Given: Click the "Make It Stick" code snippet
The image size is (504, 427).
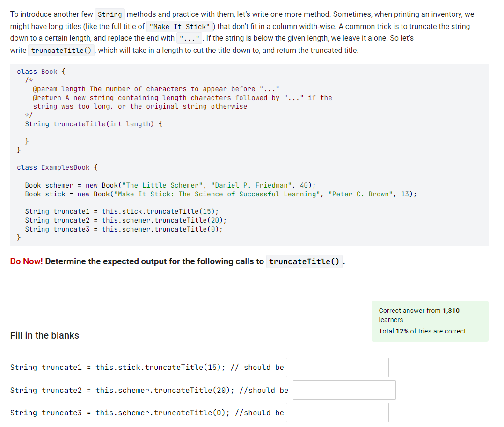Looking at the screenshot, I should [180, 26].
